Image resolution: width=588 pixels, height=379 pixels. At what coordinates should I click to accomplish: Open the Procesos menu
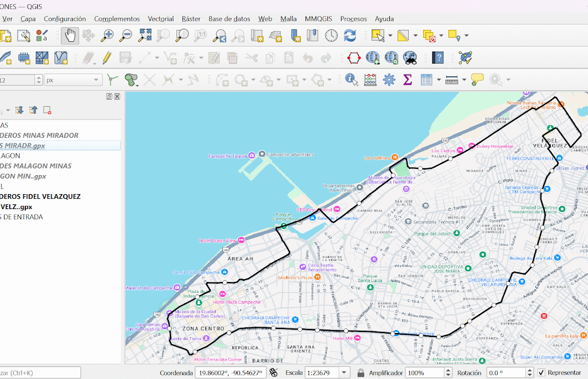click(353, 18)
